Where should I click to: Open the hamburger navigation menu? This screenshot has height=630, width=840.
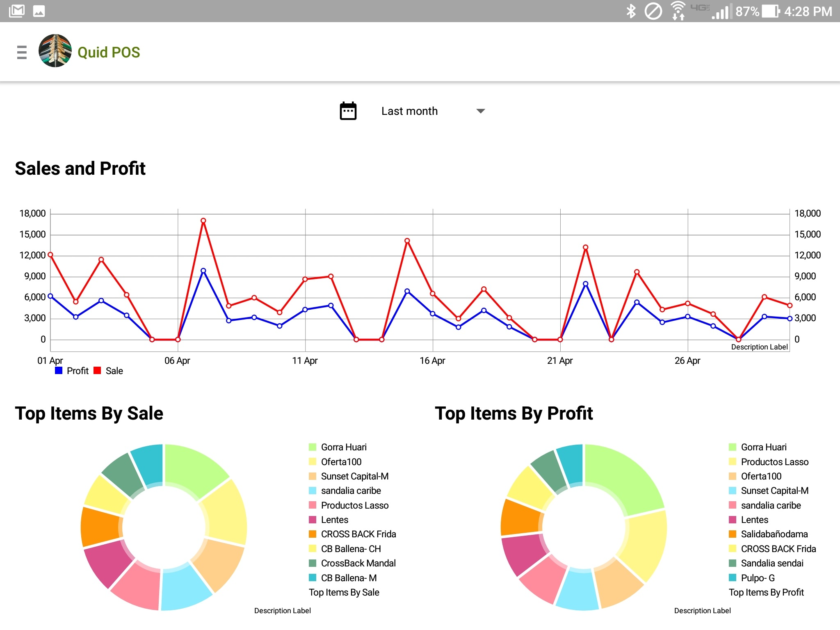pos(22,52)
